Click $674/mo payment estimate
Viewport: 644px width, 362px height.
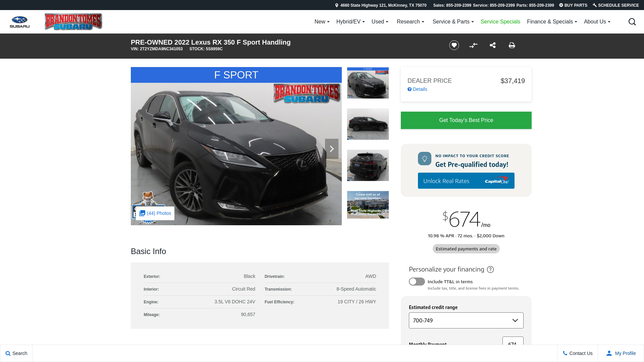(466, 219)
